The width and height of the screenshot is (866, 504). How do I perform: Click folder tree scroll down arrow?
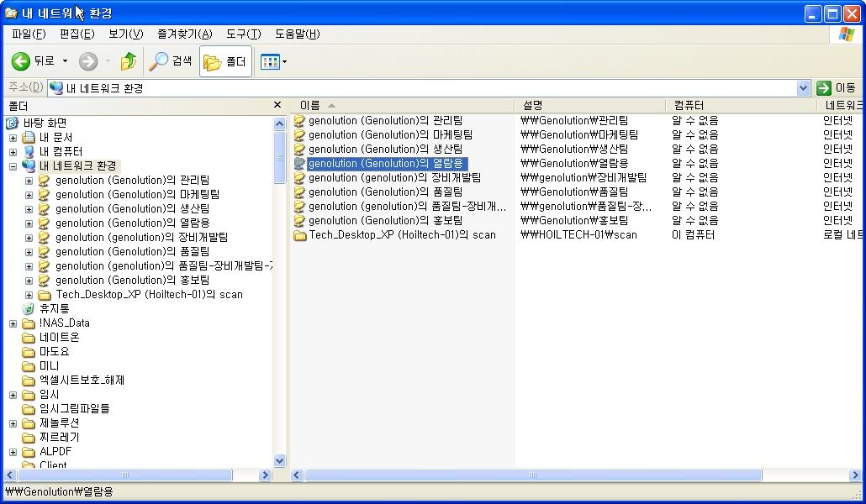pyautogui.click(x=279, y=460)
